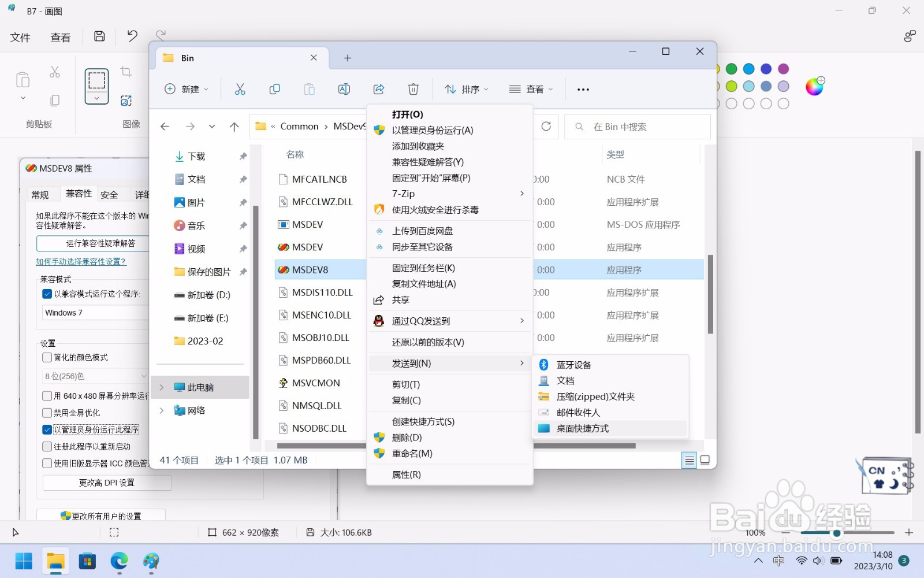Click the search box in Bin folder
This screenshot has width=924, height=578.
coord(638,127)
